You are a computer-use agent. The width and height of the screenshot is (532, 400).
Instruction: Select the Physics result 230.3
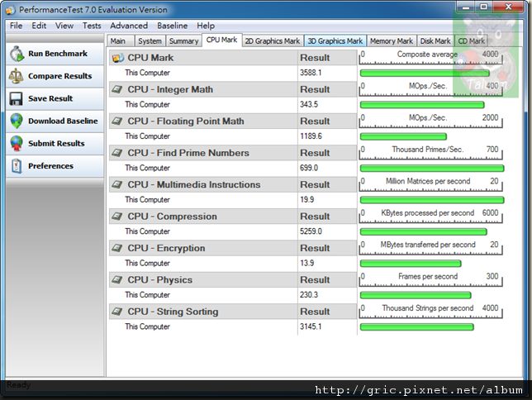point(309,295)
